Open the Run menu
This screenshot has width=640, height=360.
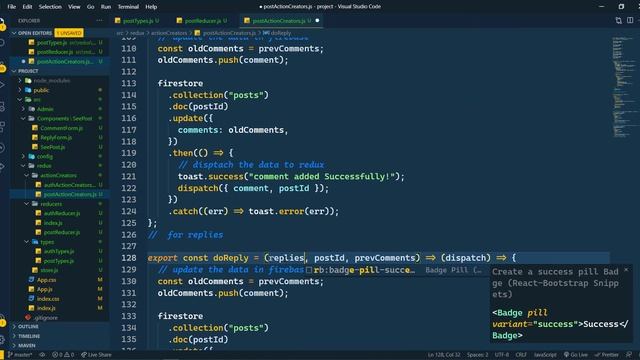coord(106,7)
